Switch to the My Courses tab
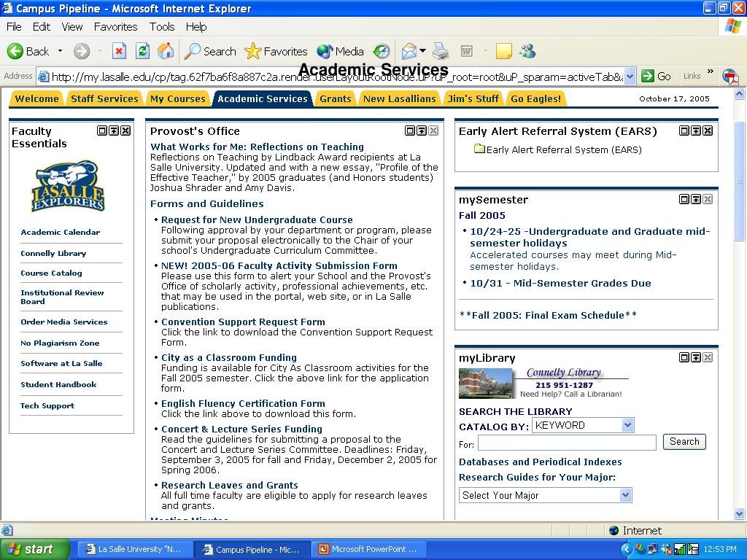 [x=178, y=98]
